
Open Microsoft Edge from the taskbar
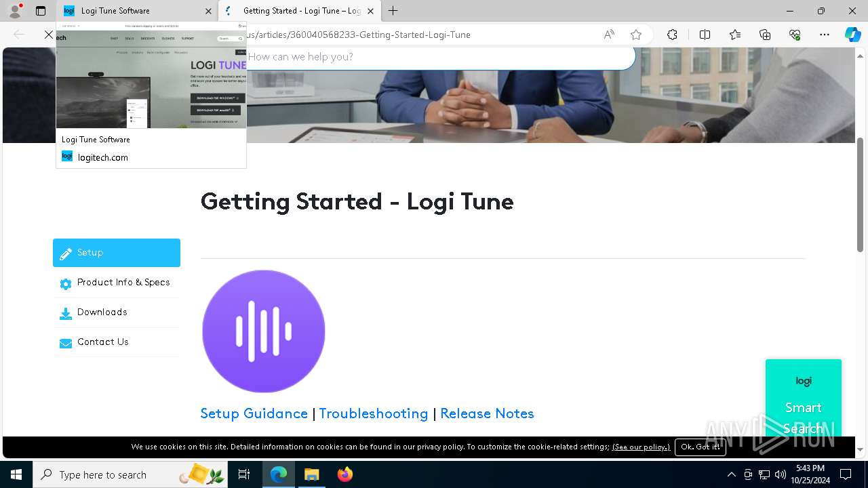point(279,474)
